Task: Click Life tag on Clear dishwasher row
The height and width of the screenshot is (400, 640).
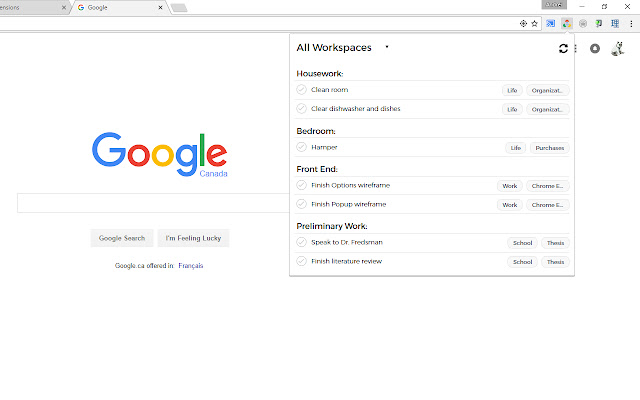Action: pos(512,109)
